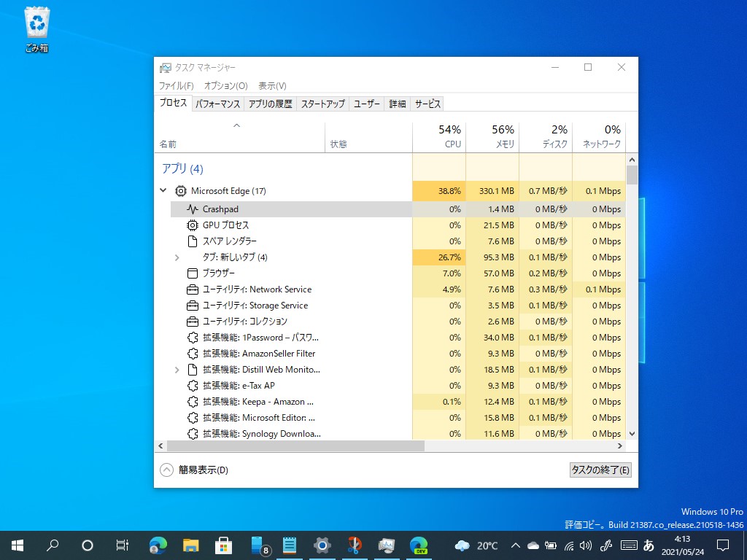Image resolution: width=747 pixels, height=560 pixels.
Task: Click the 1Password extension puzzle icon
Action: pyautogui.click(x=191, y=337)
